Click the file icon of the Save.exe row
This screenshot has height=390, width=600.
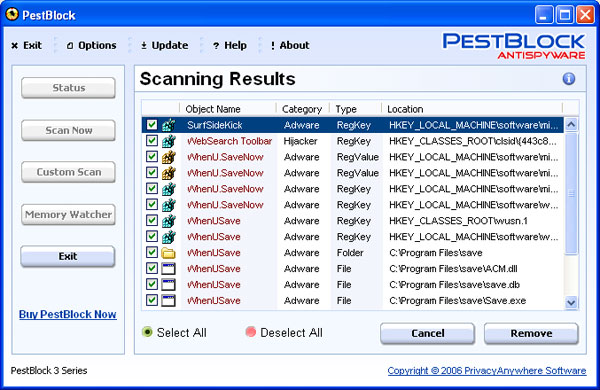tap(168, 300)
